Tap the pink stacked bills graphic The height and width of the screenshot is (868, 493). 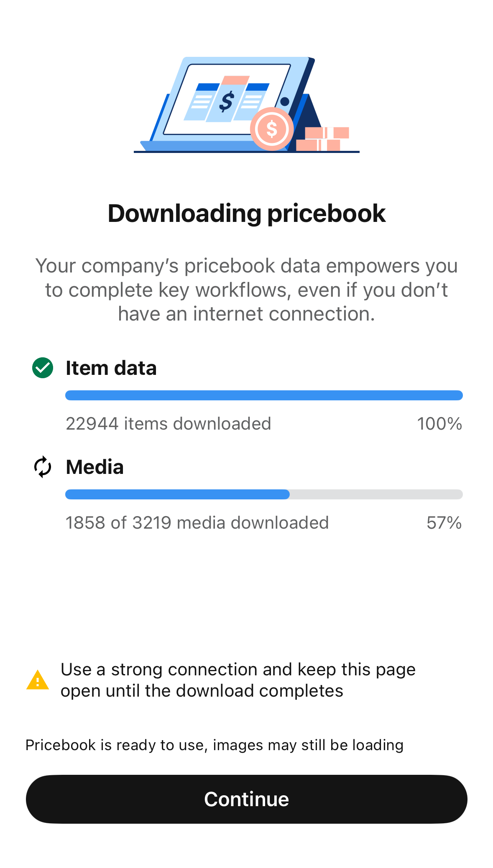click(x=323, y=139)
